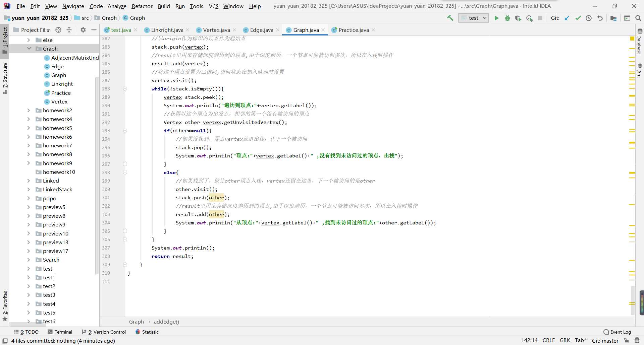Click the 142:14 cursor position
The height and width of the screenshot is (345, 644).
(529, 340)
